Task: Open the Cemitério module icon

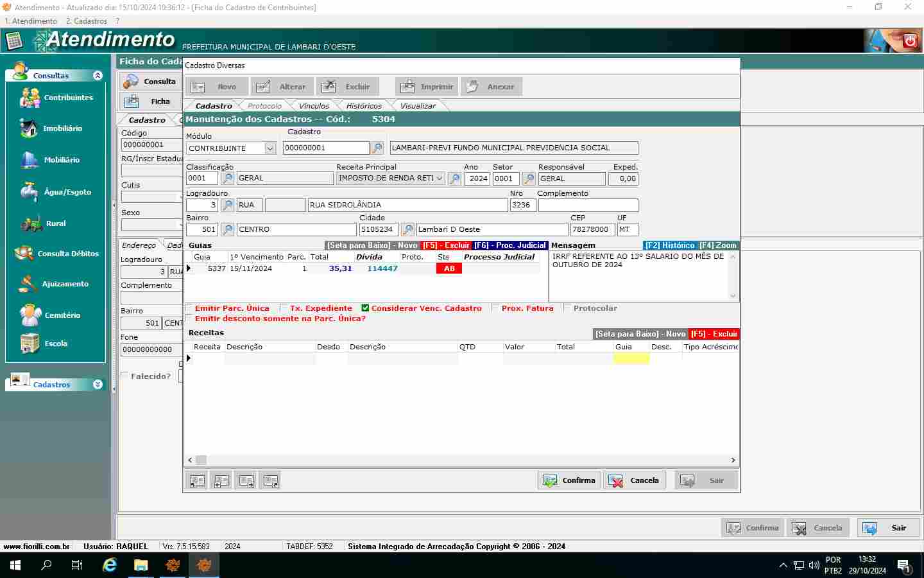Action: pyautogui.click(x=31, y=315)
